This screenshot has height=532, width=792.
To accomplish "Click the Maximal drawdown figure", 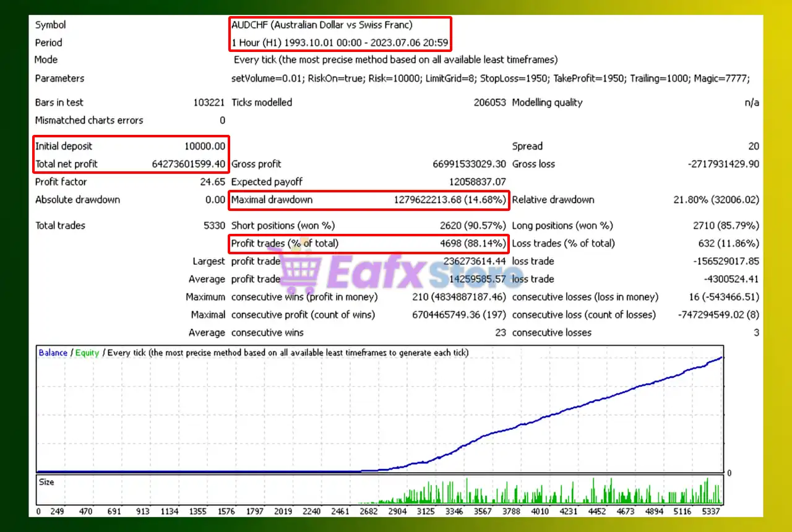I will point(449,200).
